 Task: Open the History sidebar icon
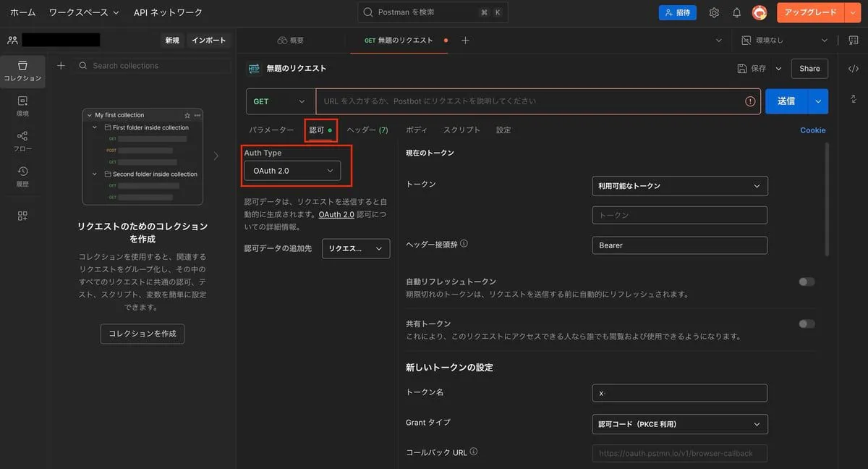coord(22,177)
